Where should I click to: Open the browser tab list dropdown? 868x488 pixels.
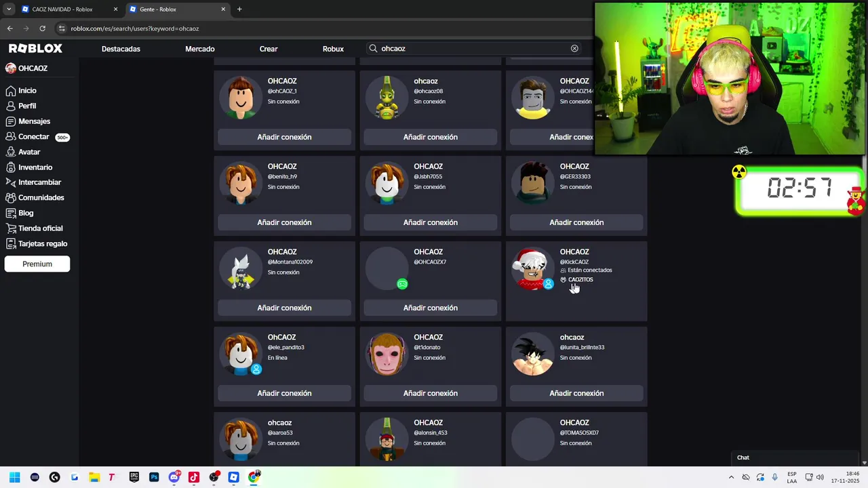pyautogui.click(x=9, y=9)
